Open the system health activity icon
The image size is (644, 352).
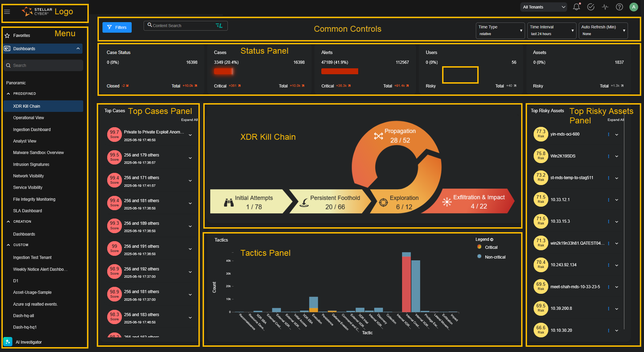pos(605,7)
